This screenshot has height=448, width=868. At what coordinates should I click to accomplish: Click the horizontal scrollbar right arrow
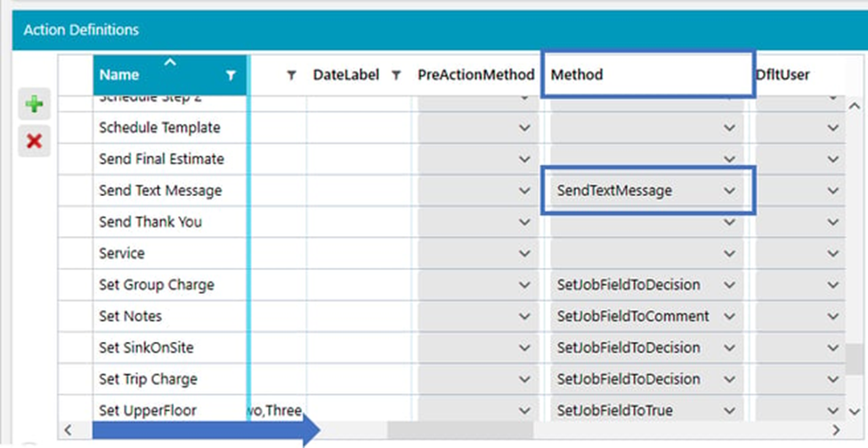tap(836, 429)
